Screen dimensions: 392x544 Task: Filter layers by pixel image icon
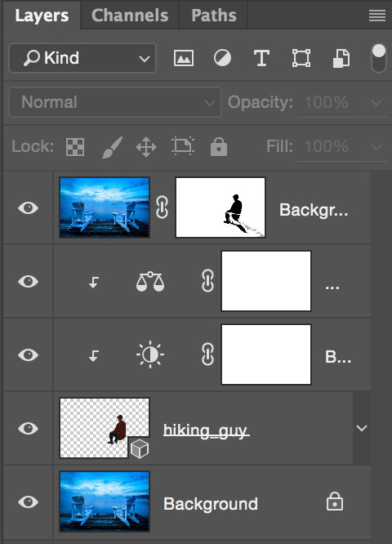[184, 58]
